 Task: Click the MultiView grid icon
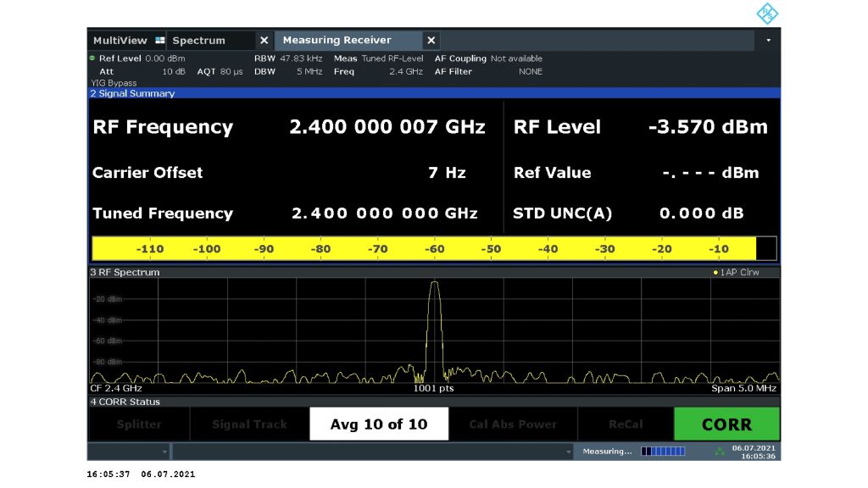159,41
